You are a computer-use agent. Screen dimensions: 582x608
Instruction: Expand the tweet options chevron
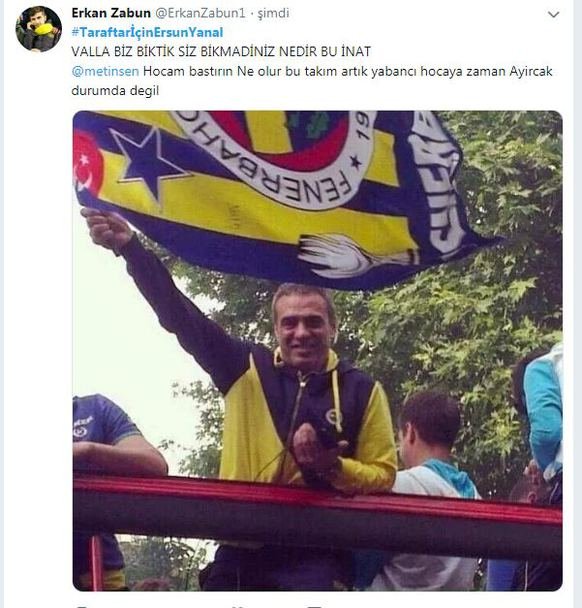click(553, 15)
